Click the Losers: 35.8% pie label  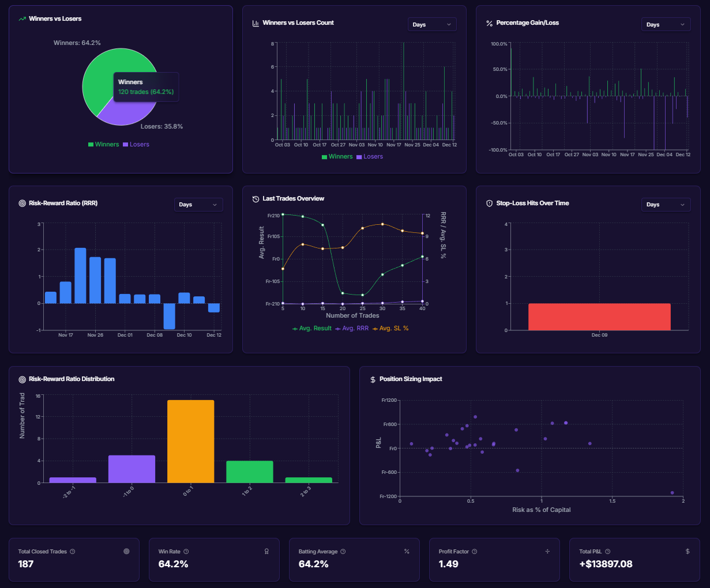[161, 126]
